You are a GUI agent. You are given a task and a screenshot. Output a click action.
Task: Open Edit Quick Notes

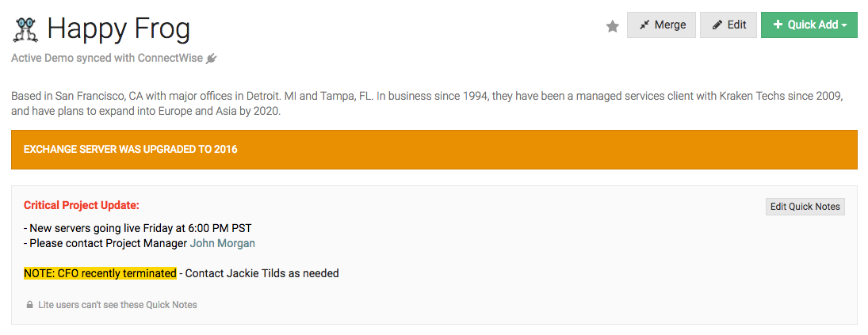point(805,207)
